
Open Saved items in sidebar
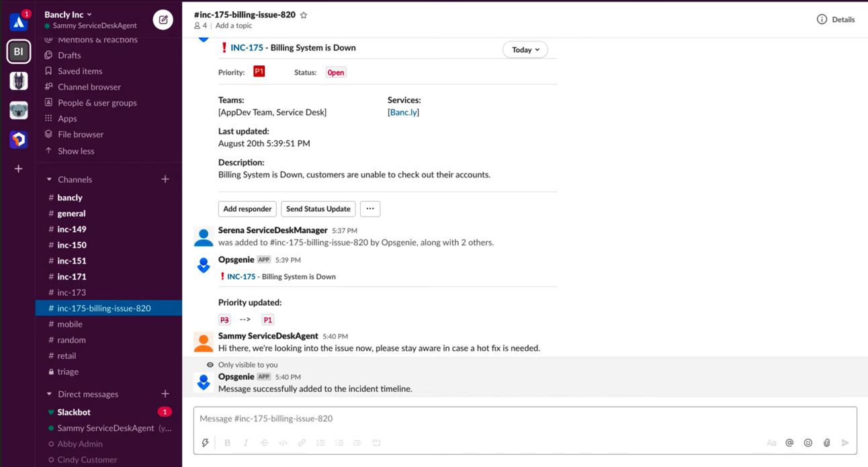[80, 71]
